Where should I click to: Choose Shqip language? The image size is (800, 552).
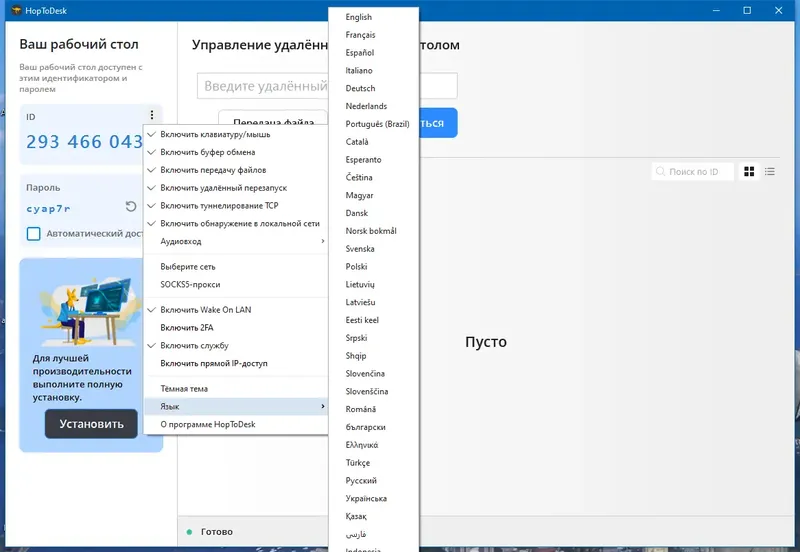tap(373, 356)
